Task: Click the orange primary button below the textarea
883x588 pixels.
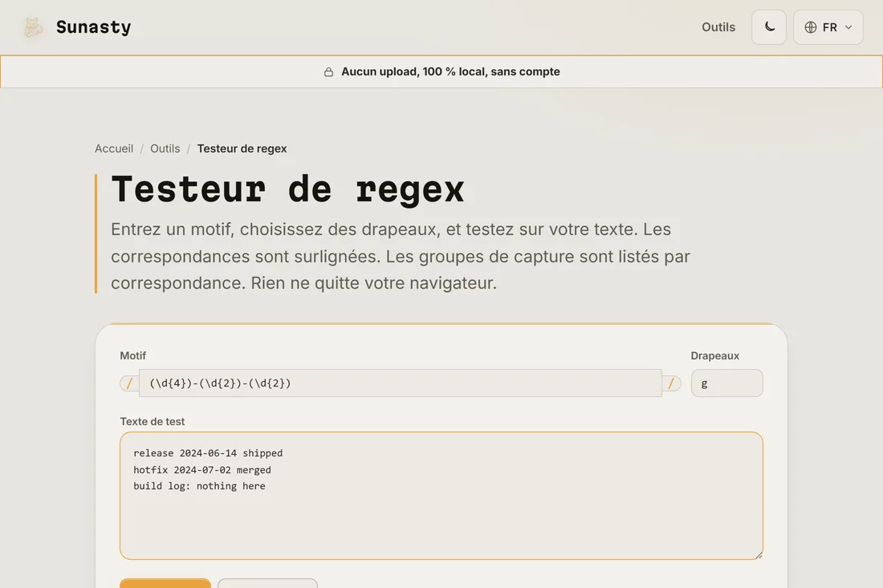Action: pyautogui.click(x=165, y=583)
